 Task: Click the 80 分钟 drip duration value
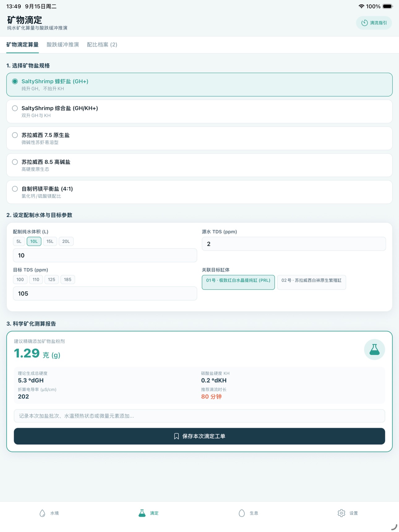coord(211,397)
